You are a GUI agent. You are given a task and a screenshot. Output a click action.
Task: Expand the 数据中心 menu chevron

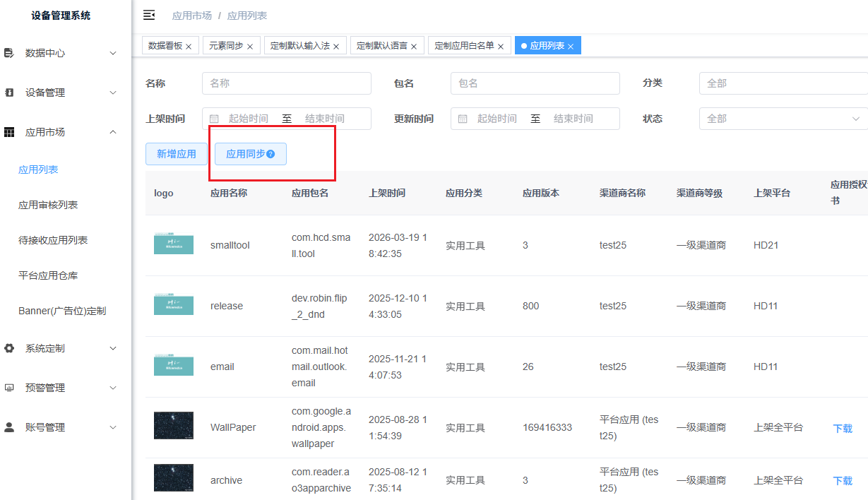point(113,53)
